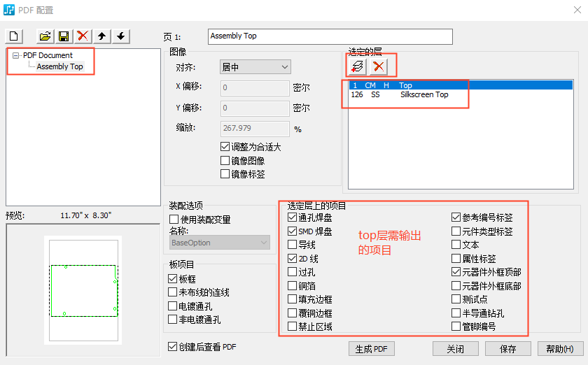Remove the selected layer with the red X icon
588x365 pixels.
tap(379, 66)
